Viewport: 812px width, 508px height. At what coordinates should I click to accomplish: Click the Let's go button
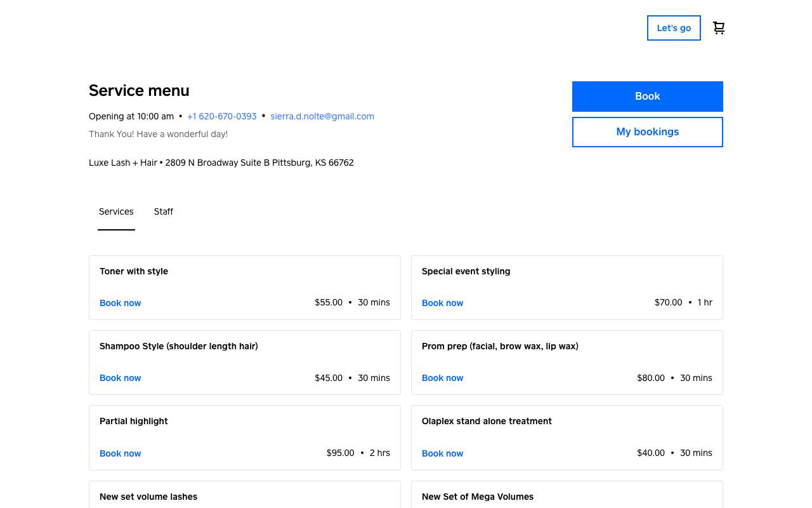(674, 28)
